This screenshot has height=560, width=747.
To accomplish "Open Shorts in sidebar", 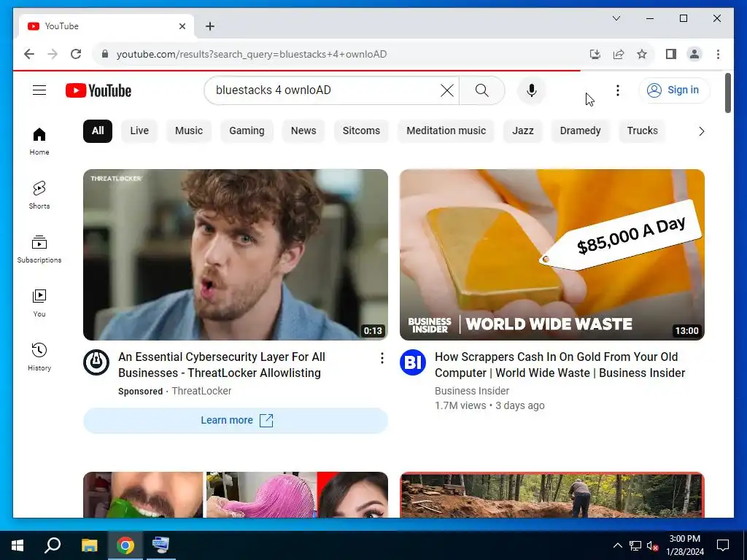I will (x=39, y=195).
